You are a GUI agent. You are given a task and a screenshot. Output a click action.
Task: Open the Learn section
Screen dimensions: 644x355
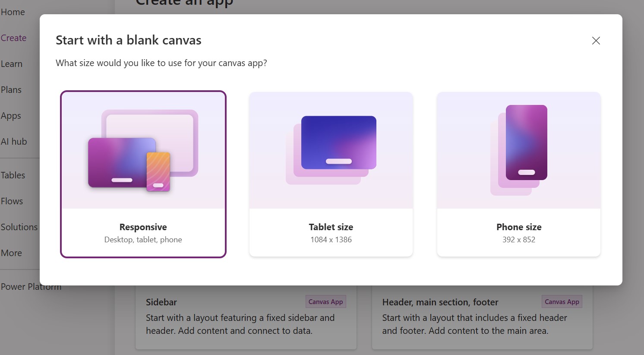(x=11, y=63)
